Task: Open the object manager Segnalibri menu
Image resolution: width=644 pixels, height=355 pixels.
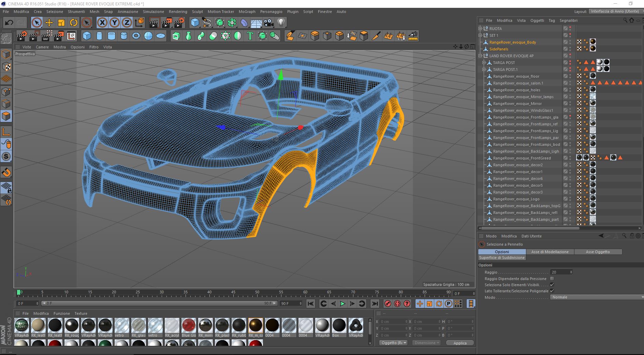Action: 569,20
